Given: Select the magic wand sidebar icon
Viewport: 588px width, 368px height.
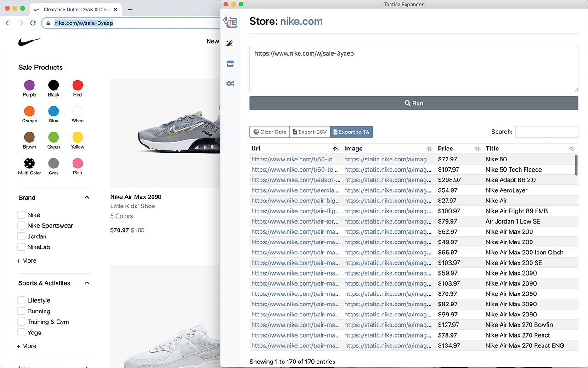Looking at the screenshot, I should [230, 44].
